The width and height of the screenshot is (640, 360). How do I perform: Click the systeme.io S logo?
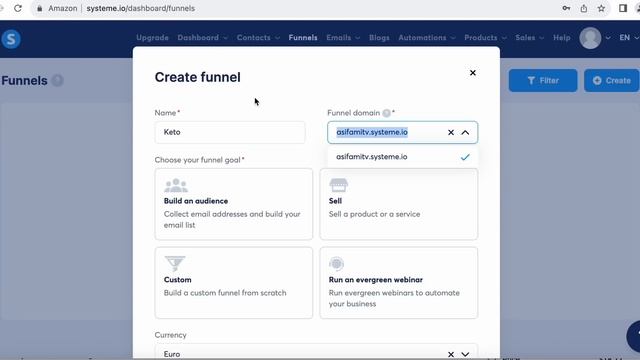[11, 39]
